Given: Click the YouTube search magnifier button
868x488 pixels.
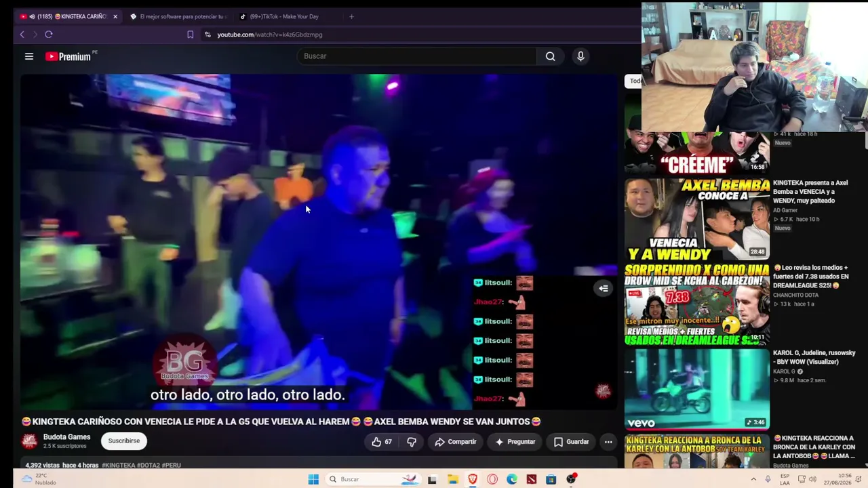Looking at the screenshot, I should pyautogui.click(x=551, y=56).
